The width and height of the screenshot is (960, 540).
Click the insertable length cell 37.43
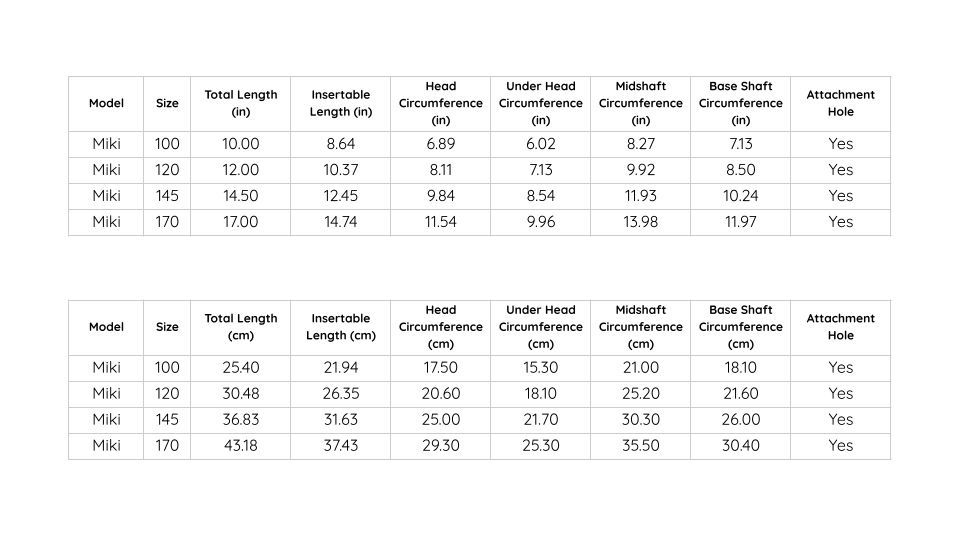coord(341,446)
